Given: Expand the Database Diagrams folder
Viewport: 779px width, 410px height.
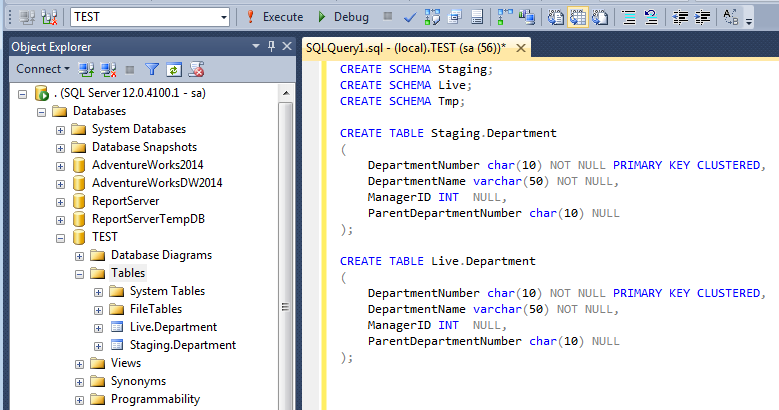Looking at the screenshot, I should point(79,256).
